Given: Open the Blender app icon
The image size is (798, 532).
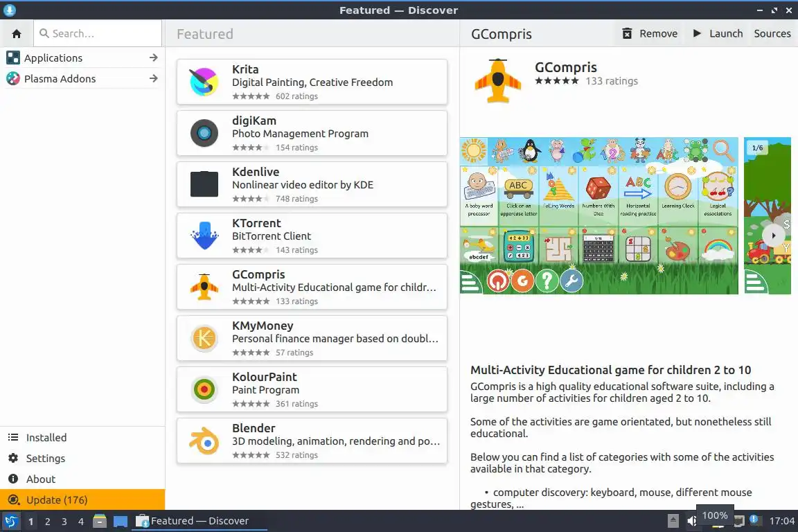Looking at the screenshot, I should tap(204, 441).
